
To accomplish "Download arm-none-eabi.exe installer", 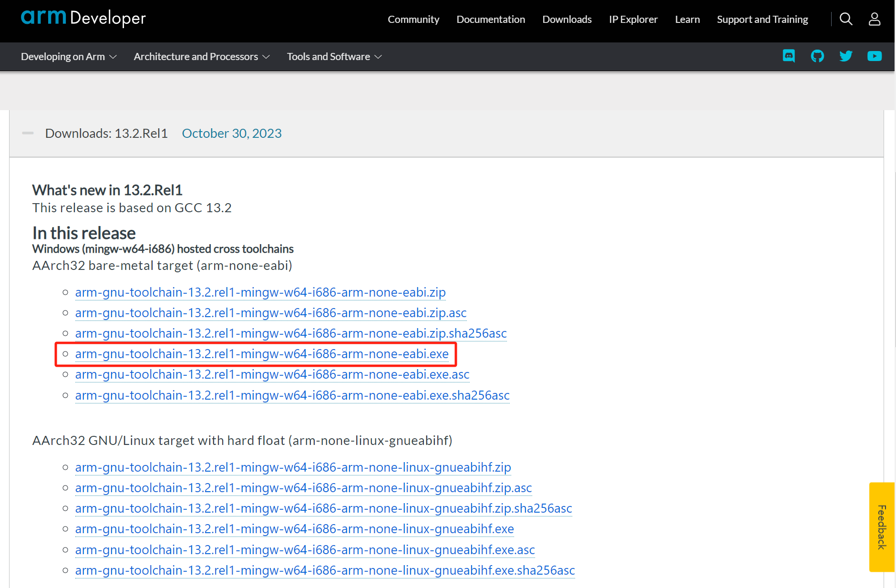I will pyautogui.click(x=262, y=354).
